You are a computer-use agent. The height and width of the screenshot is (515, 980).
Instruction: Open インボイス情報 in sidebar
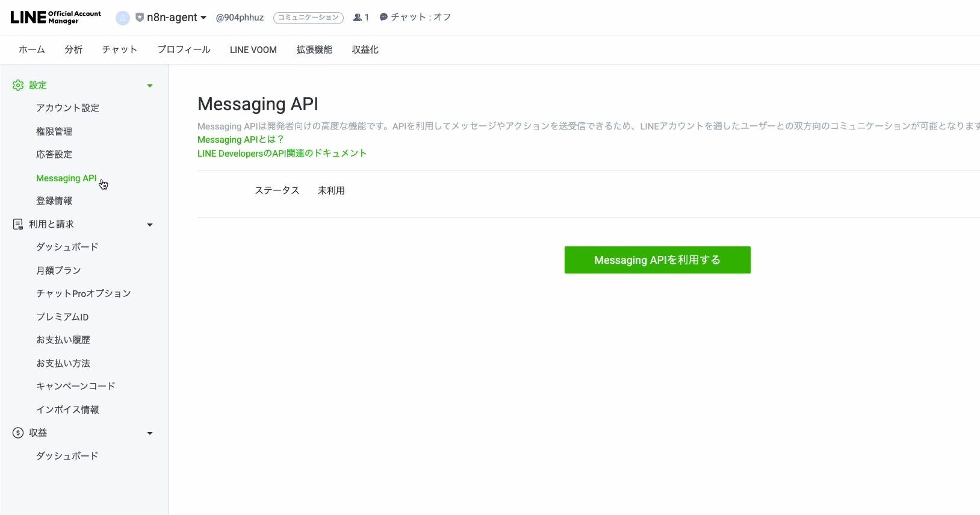[67, 410]
